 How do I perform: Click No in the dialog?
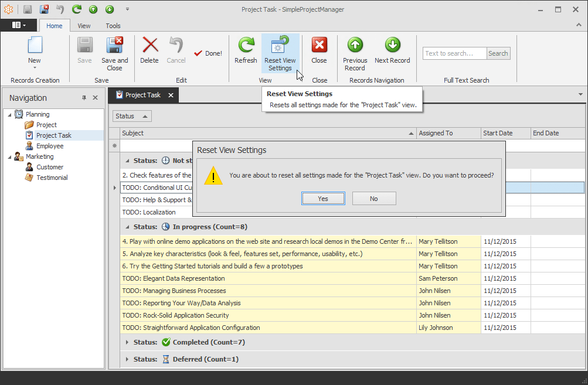tap(374, 199)
